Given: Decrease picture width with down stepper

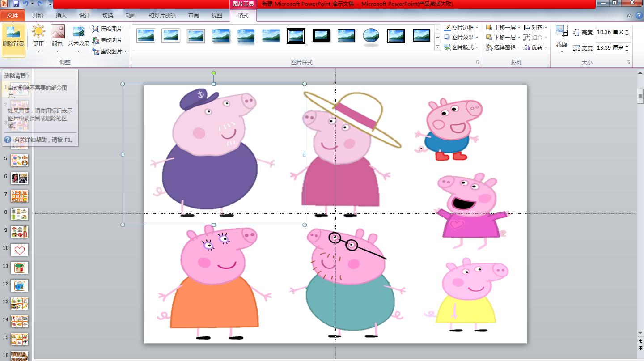Looking at the screenshot, I should [x=627, y=51].
